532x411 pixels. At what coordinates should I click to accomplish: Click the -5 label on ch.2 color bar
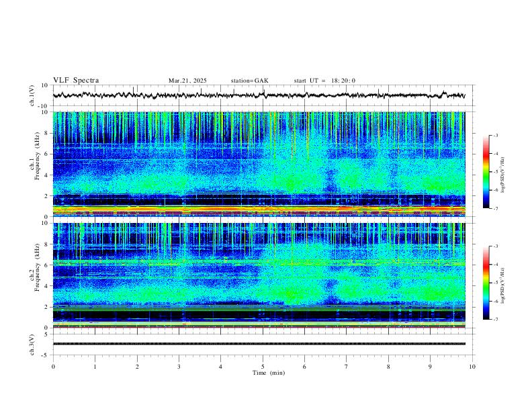(x=495, y=283)
